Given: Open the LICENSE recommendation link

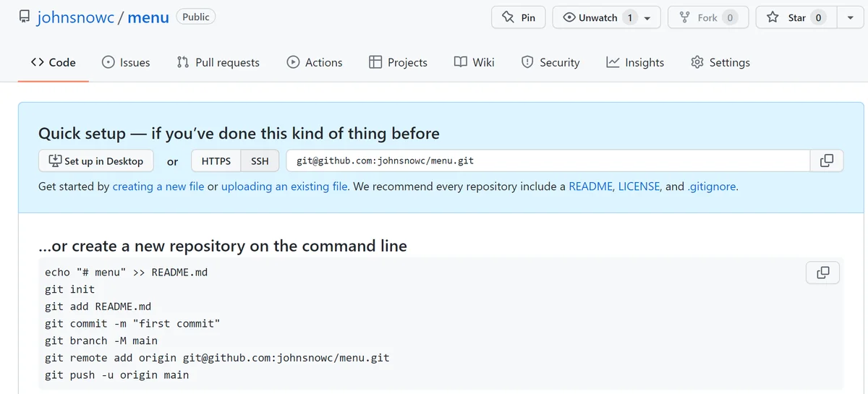Looking at the screenshot, I should click(x=639, y=187).
